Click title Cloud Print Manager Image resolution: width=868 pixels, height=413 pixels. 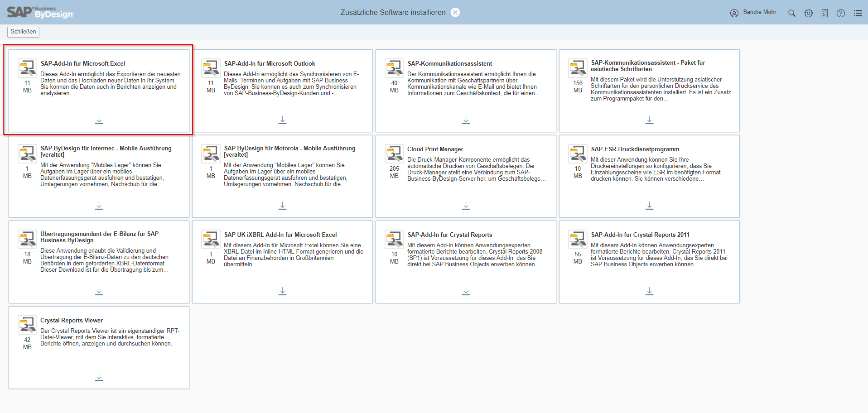pyautogui.click(x=435, y=149)
